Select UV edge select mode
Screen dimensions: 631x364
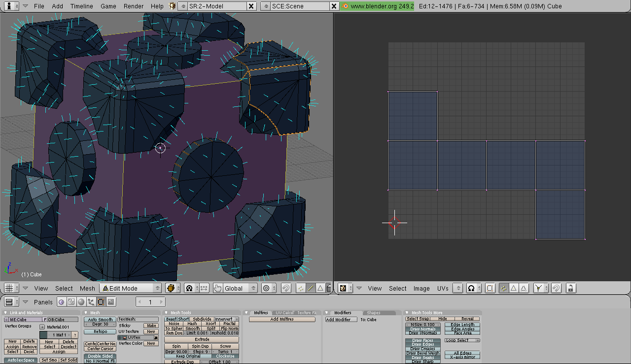click(514, 288)
